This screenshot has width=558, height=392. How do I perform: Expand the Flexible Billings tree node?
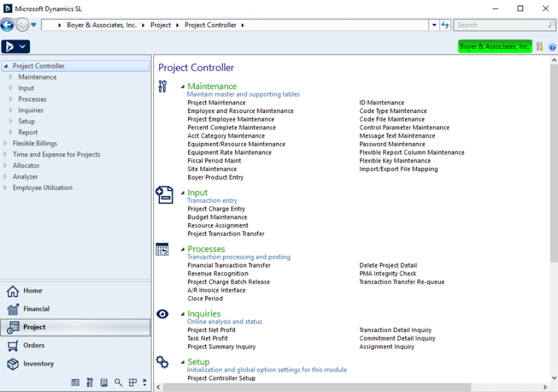(5, 143)
